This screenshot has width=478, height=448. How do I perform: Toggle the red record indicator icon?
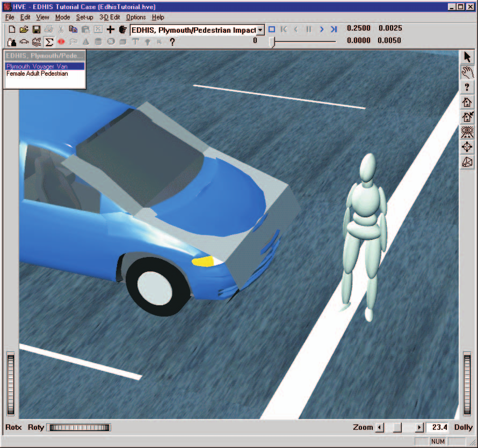tap(61, 42)
